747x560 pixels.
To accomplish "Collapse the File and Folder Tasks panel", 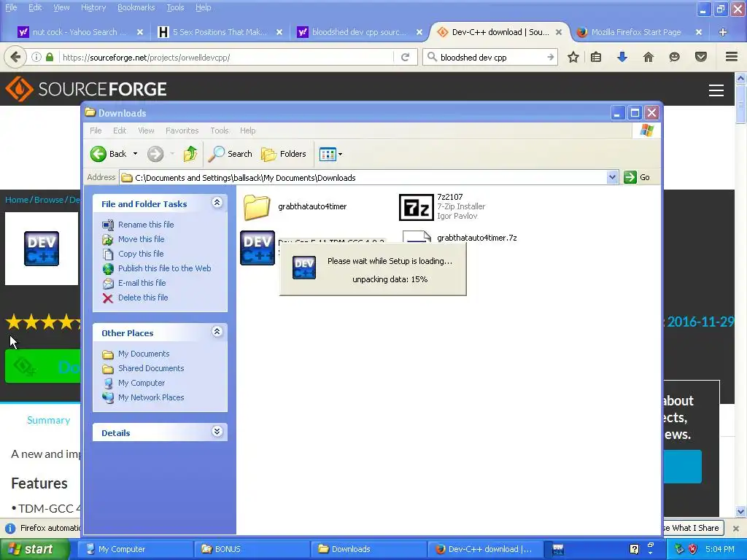I will (x=217, y=203).
